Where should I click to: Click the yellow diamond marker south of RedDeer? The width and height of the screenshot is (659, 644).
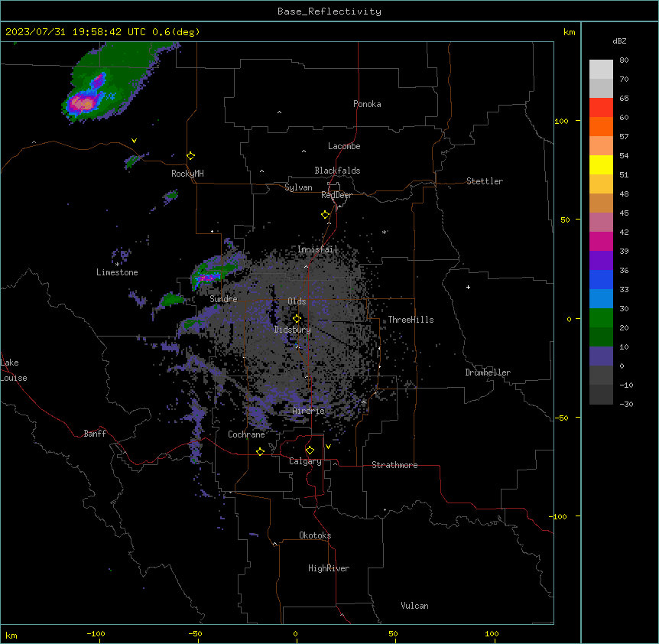point(326,215)
